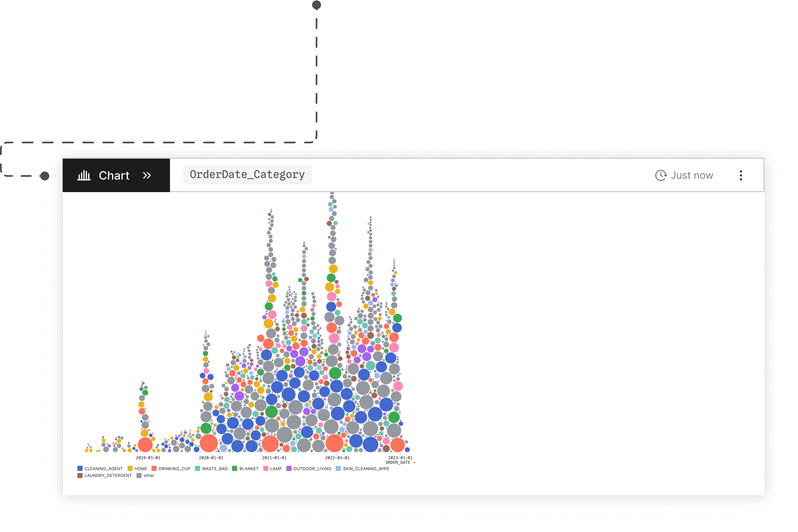Click the SKIN_CLEANING_WIPE legend swatch

pos(338,469)
